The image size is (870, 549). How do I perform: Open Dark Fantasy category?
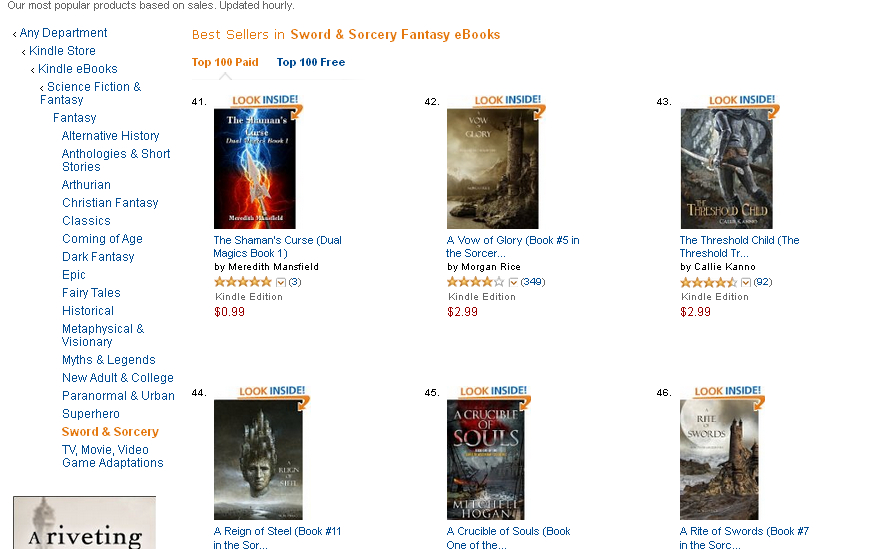pyautogui.click(x=98, y=257)
